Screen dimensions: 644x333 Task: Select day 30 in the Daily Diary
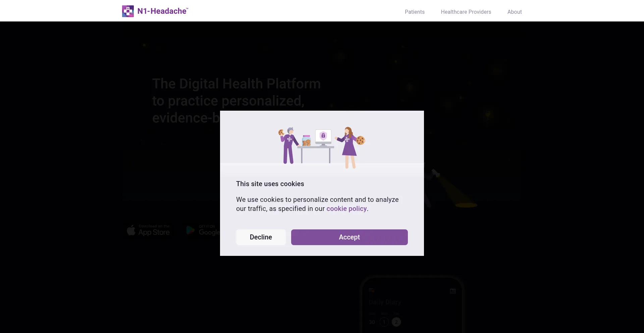[x=372, y=322]
